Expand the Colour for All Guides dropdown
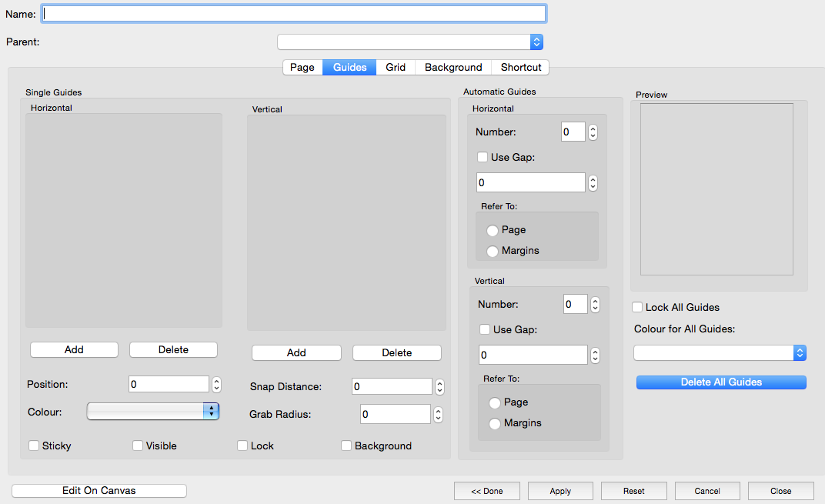 (720, 352)
